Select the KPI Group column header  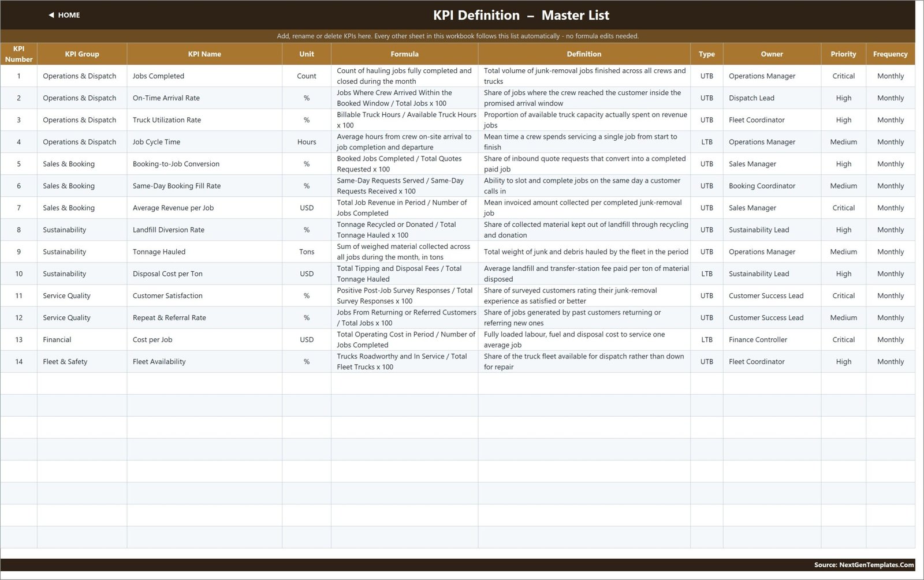[82, 54]
